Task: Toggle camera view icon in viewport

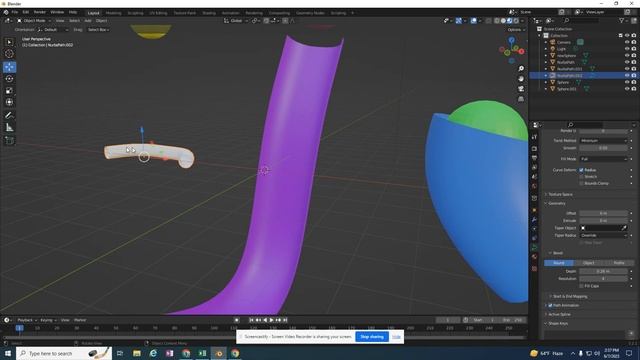Action: click(x=521, y=89)
